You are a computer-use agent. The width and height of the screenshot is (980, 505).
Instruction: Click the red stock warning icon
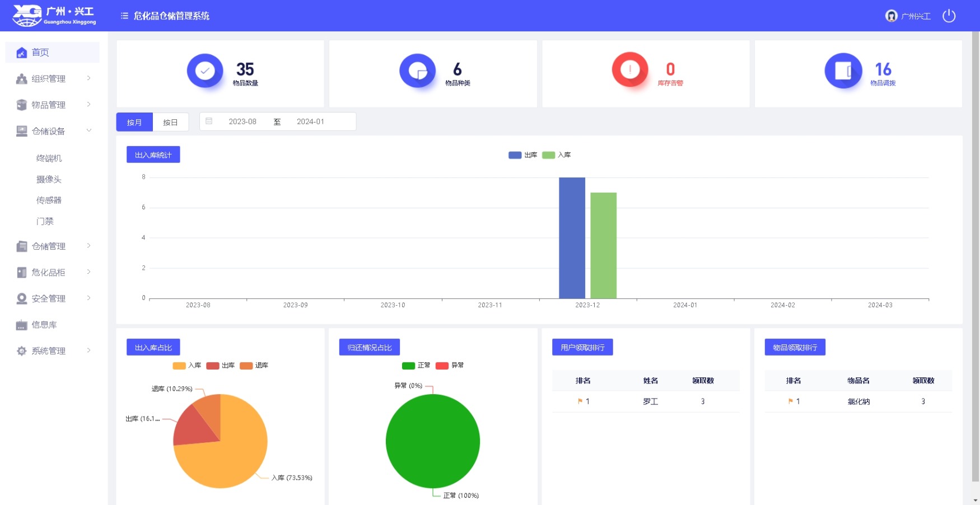629,70
